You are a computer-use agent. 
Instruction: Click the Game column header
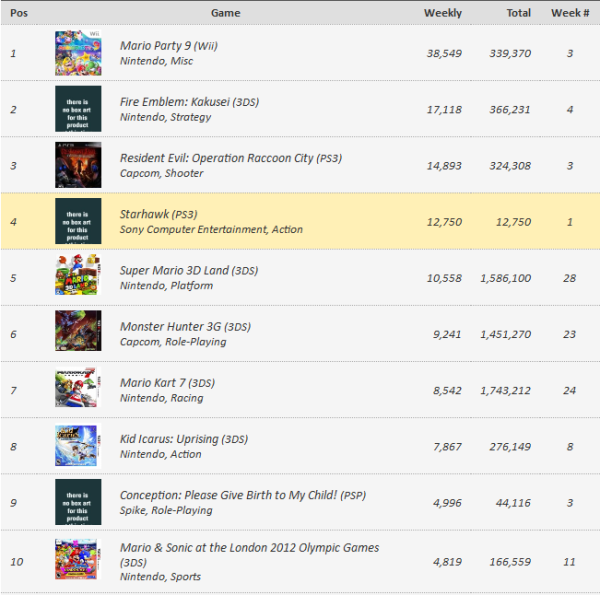225,13
